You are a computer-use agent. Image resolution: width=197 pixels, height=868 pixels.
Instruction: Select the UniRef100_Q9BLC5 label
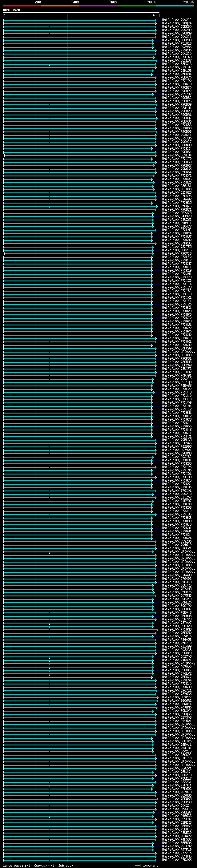(177, 440)
